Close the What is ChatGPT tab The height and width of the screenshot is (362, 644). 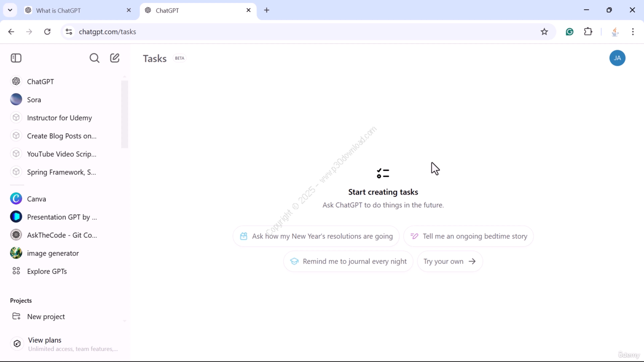tap(129, 10)
